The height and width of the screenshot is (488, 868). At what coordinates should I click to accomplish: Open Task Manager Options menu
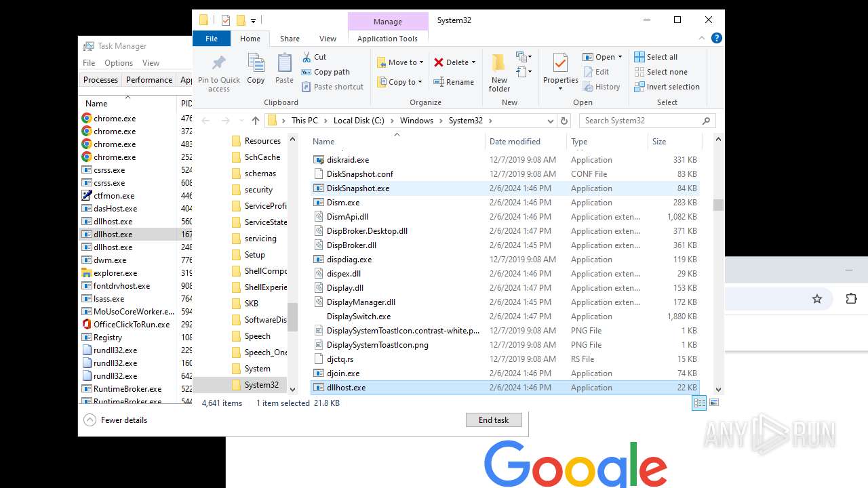[x=119, y=63]
